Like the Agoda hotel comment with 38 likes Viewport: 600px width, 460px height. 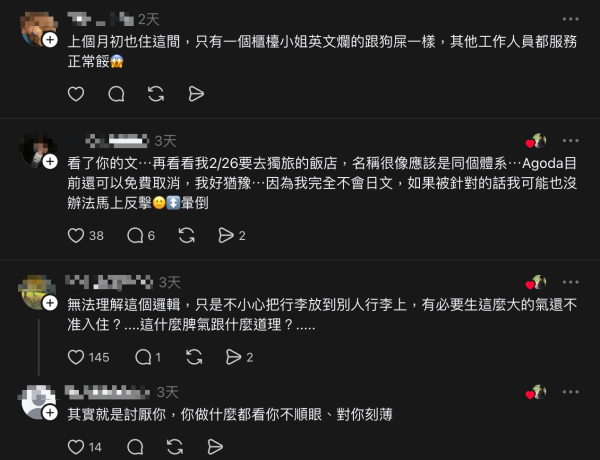point(85,235)
